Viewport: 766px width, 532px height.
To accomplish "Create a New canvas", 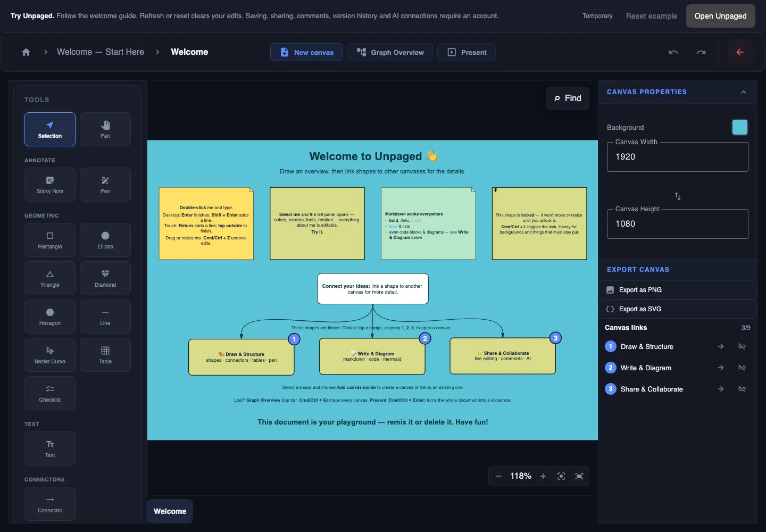I will pos(307,52).
